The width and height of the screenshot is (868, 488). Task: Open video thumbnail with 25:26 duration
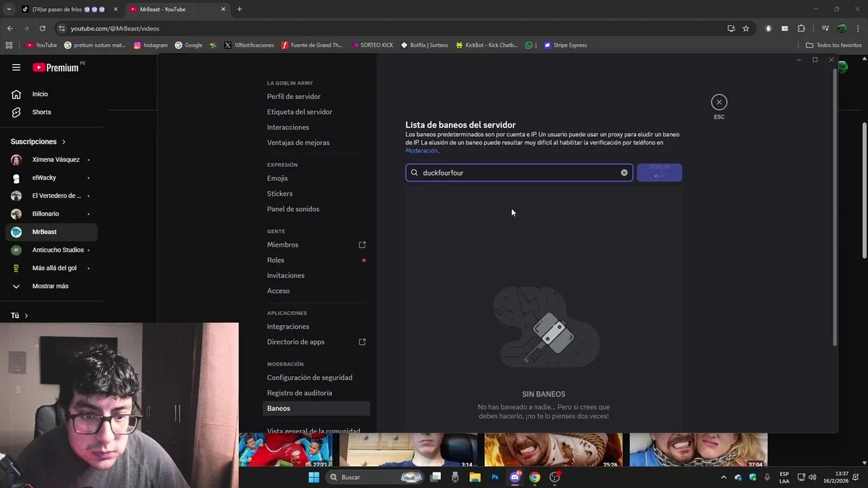553,450
